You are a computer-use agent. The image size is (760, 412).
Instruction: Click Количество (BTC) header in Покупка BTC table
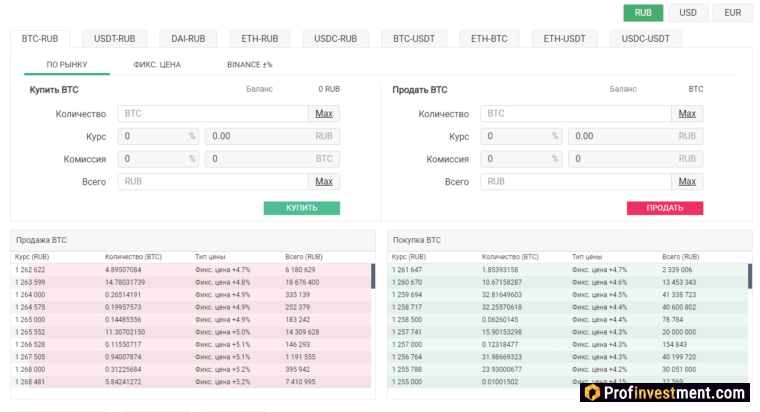[510, 257]
